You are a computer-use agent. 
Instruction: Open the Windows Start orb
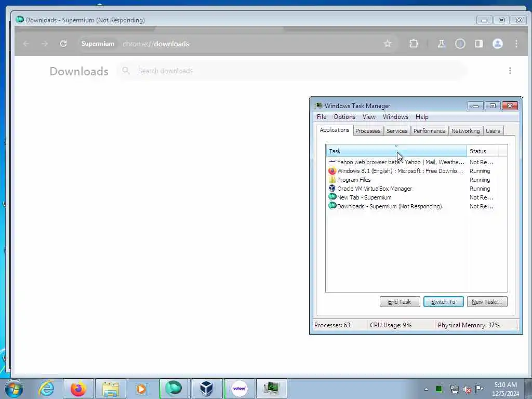[14, 389]
